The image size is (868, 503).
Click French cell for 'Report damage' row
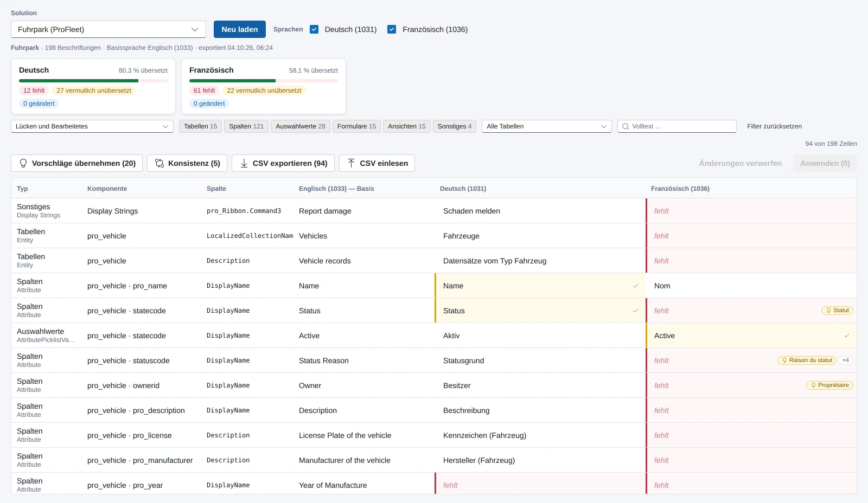[751, 211]
